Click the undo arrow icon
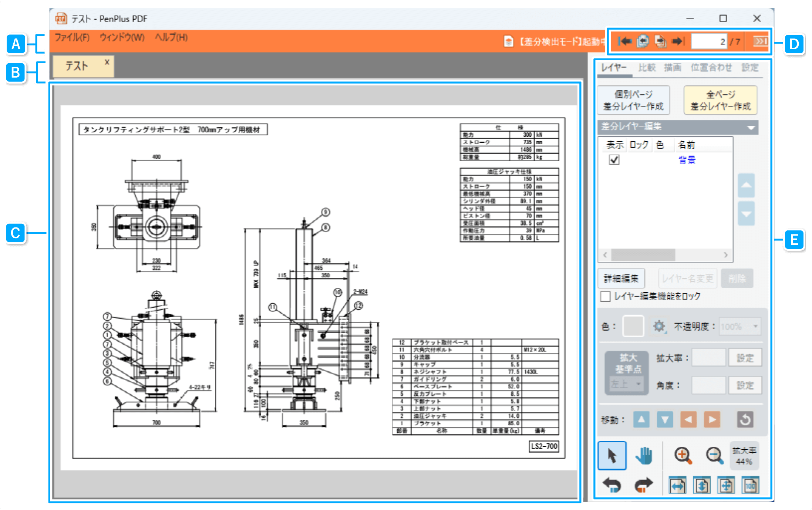Image resolution: width=812 pixels, height=510 pixels. (612, 485)
